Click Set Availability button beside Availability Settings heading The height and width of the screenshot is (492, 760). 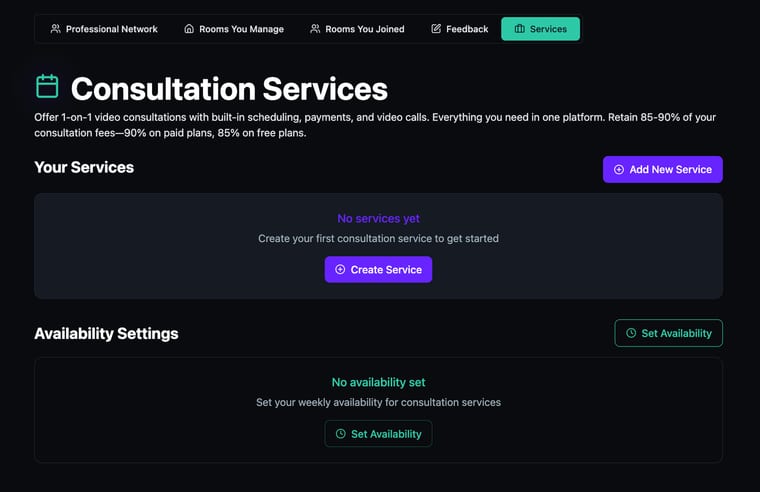(668, 333)
